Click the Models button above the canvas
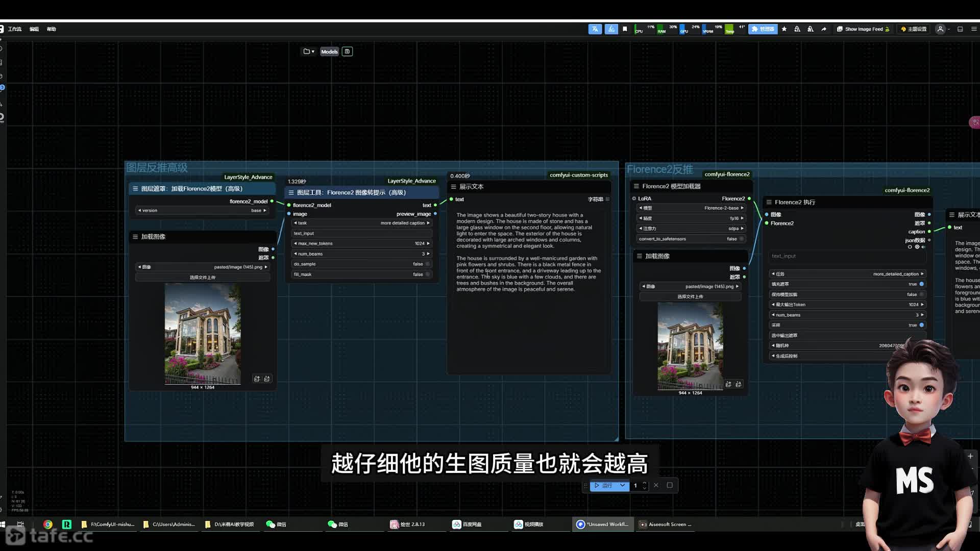The height and width of the screenshot is (551, 980). tap(330, 52)
